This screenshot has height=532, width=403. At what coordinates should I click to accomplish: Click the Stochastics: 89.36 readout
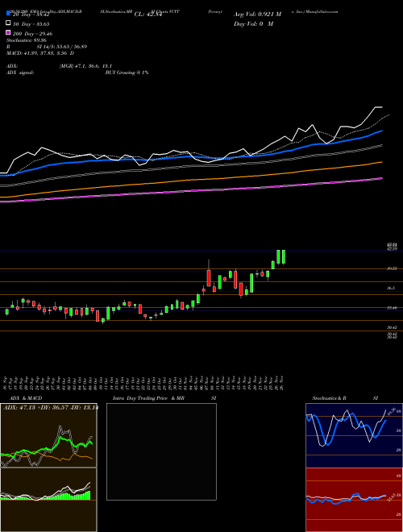tap(27, 40)
